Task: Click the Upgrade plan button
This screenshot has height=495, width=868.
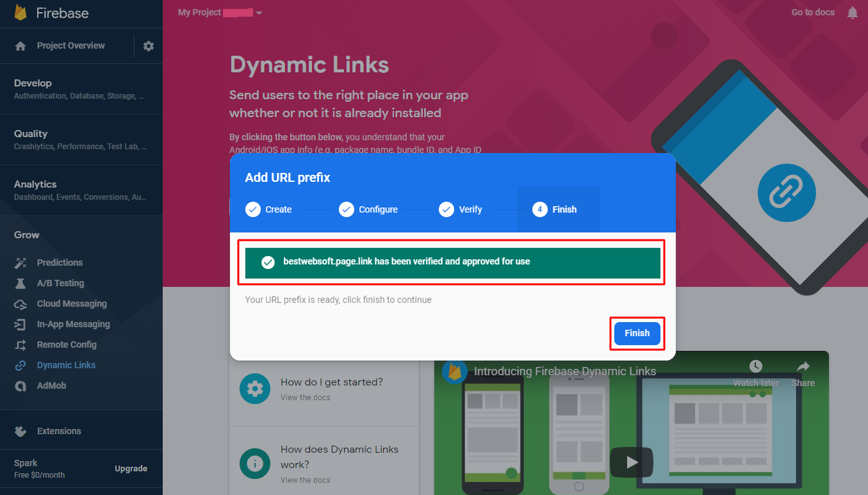Action: pyautogui.click(x=131, y=469)
